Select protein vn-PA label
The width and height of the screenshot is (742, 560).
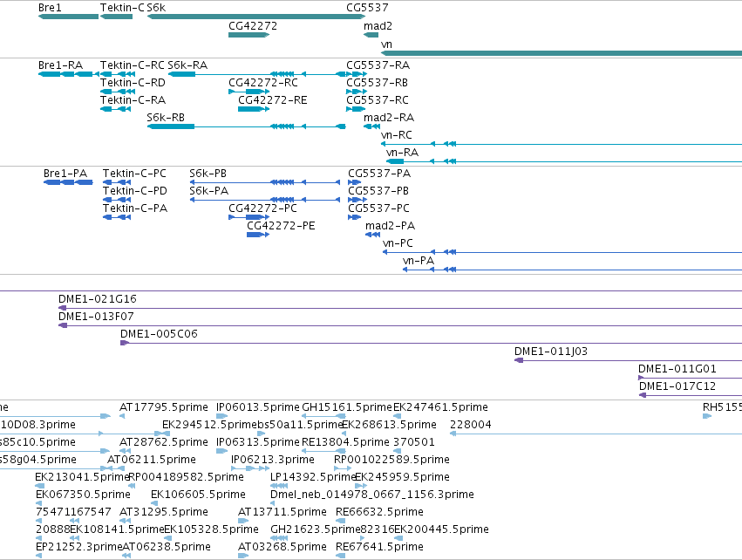coord(419,261)
